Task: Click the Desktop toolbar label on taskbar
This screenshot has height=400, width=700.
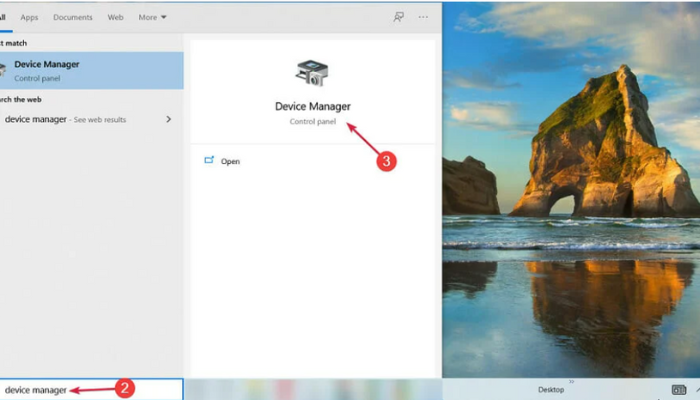Action: tap(551, 390)
